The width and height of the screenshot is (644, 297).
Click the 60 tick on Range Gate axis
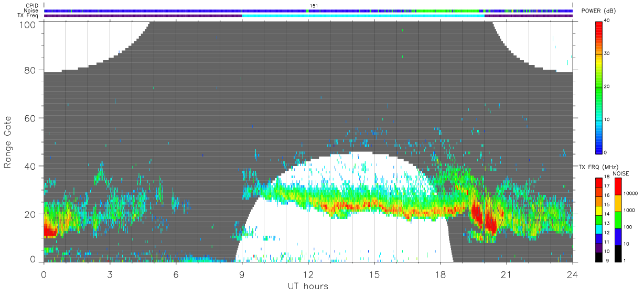[31, 118]
